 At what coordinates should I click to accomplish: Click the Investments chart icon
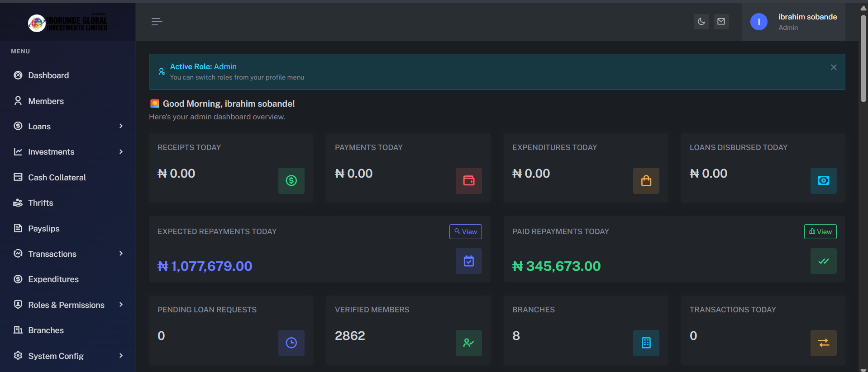[x=18, y=152]
